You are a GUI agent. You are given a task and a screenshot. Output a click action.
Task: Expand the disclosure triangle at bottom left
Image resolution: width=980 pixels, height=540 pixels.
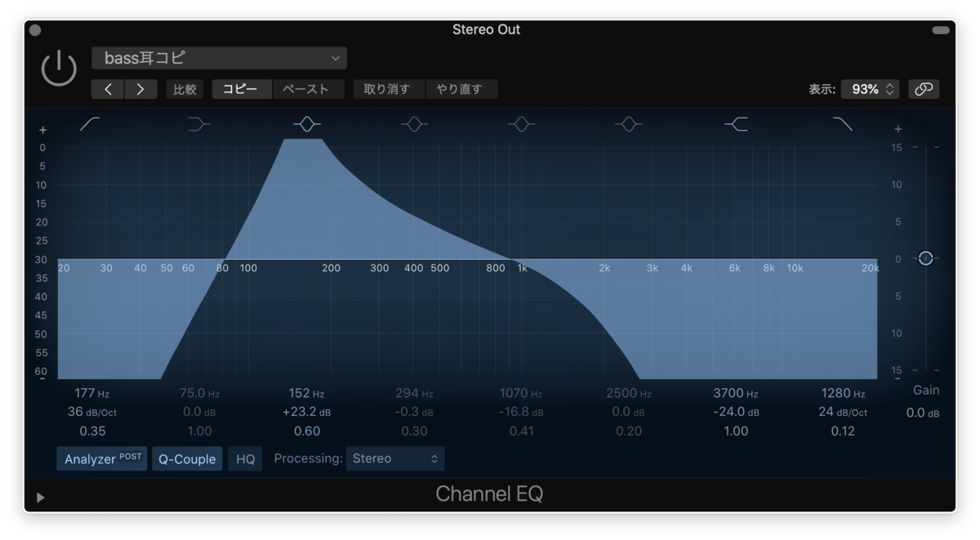[x=40, y=497]
